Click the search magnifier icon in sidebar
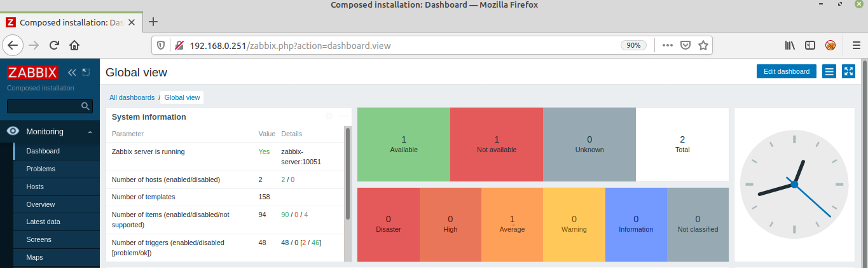 click(x=85, y=106)
